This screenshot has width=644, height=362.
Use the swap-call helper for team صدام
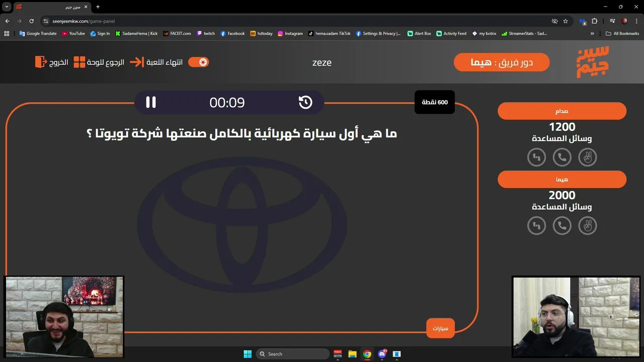[x=537, y=157]
